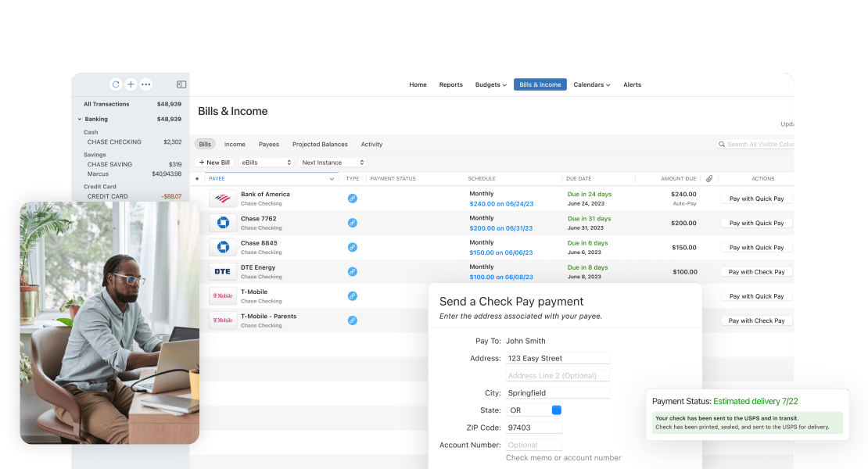The width and height of the screenshot is (868, 469).
Task: Toggle the sidebar panel icon
Action: [x=181, y=84]
